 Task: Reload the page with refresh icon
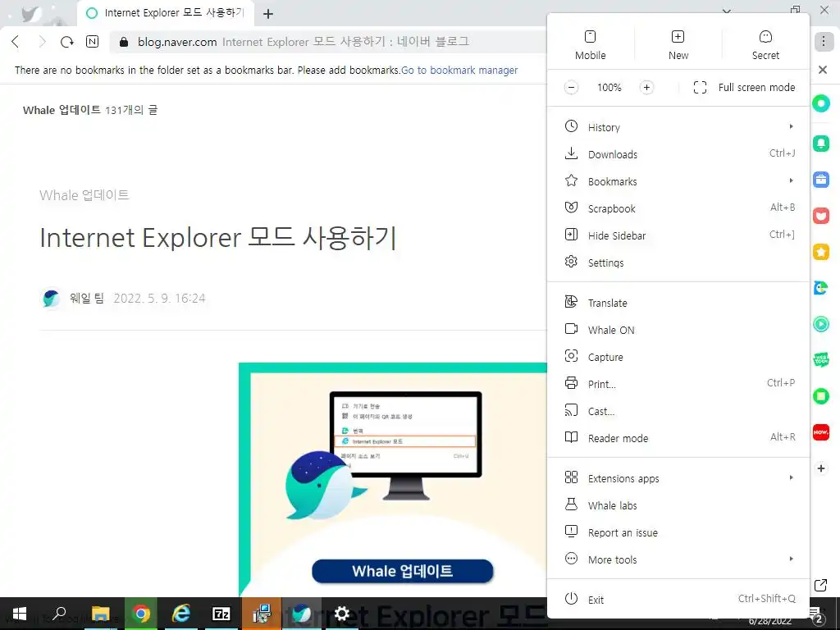coord(66,42)
